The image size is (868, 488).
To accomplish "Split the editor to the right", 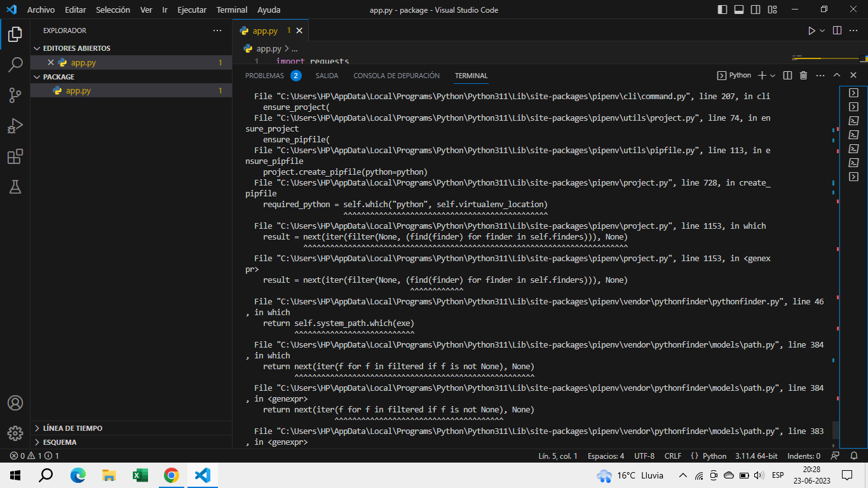I will 837,30.
